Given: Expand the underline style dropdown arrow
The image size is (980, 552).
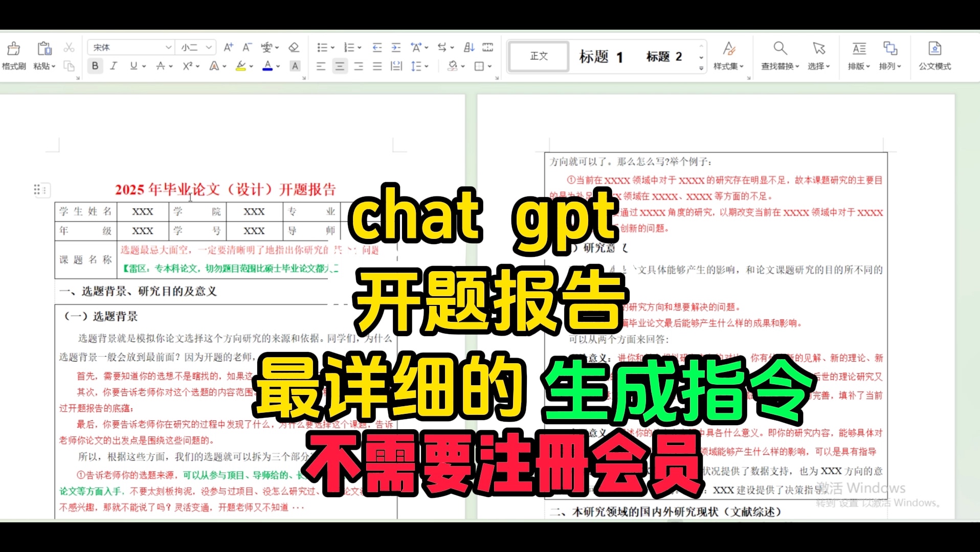Looking at the screenshot, I should [x=144, y=67].
